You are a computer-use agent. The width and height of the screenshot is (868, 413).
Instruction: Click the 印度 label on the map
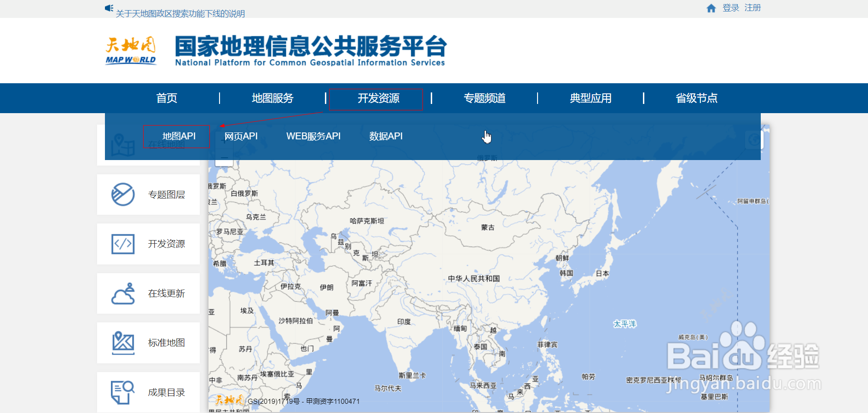[404, 321]
